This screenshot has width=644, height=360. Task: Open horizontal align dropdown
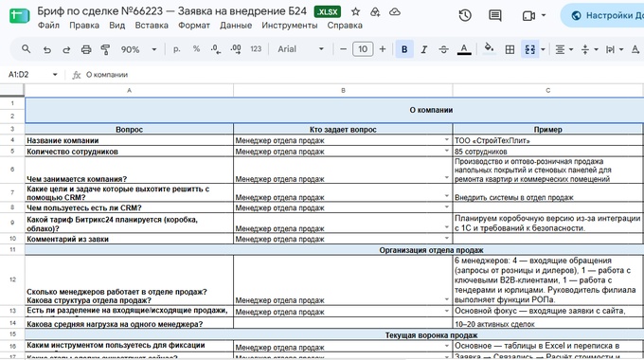tap(563, 49)
